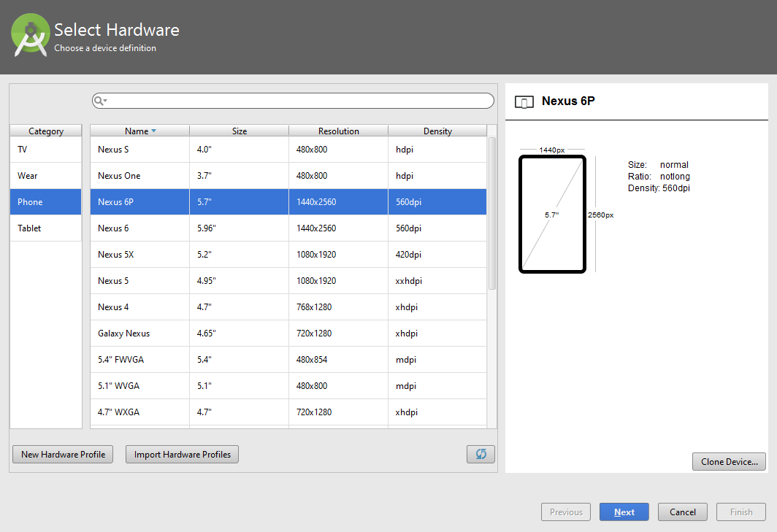Click the xxhdpi density cell
Screen dimensions: 777x532
tap(437, 280)
